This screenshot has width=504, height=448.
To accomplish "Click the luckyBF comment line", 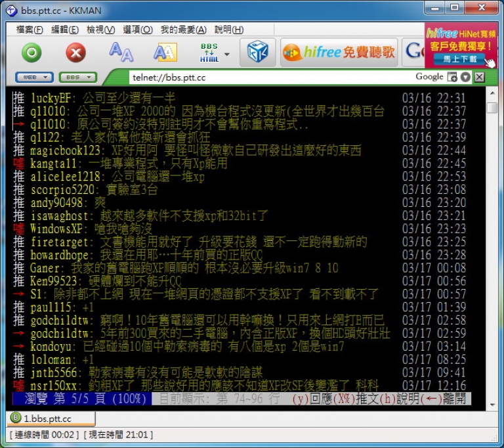I will 239,98.
